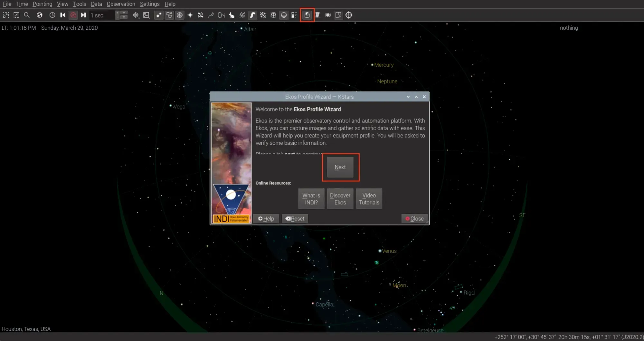644x341 pixels.
Task: Open INDI Control Panel toolbar icon
Action: click(x=317, y=15)
